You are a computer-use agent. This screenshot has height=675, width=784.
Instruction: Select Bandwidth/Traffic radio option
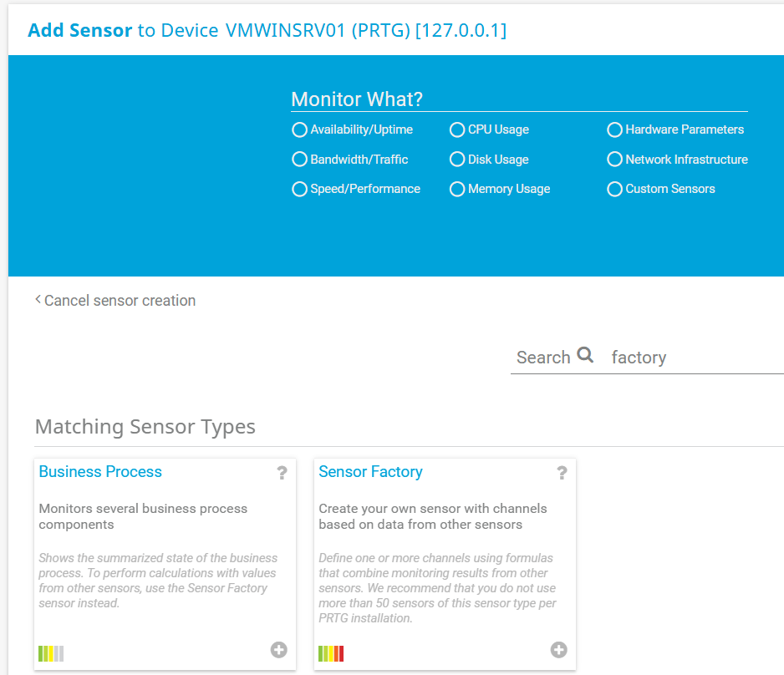(x=299, y=160)
